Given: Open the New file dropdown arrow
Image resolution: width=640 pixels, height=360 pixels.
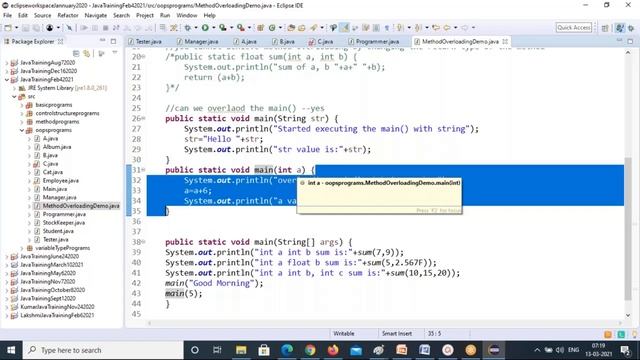Looking at the screenshot, I should pyautogui.click(x=16, y=28).
